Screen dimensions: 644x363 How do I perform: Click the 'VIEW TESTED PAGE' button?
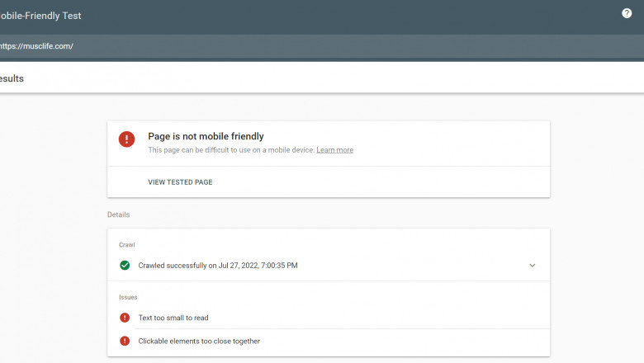180,182
